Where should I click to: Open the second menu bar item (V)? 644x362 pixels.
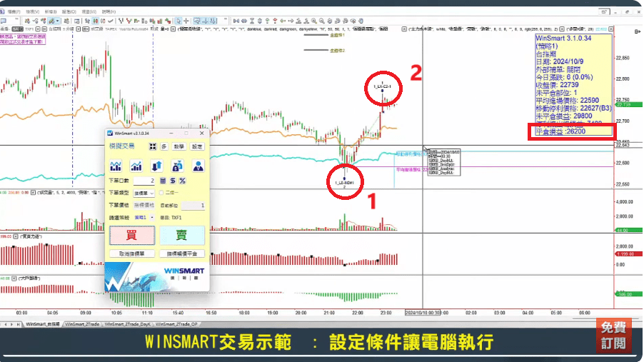point(32,11)
